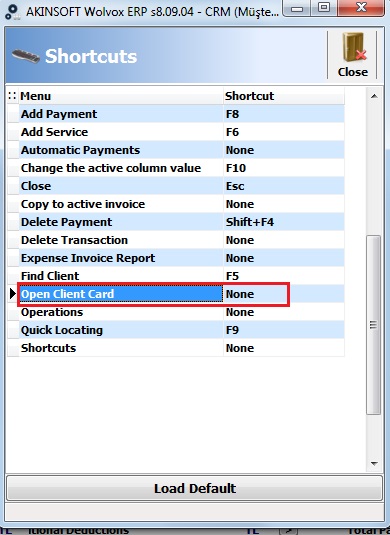Click shortcut cell of Open Client Card
Image resolution: width=390 pixels, height=535 pixels.
click(284, 294)
